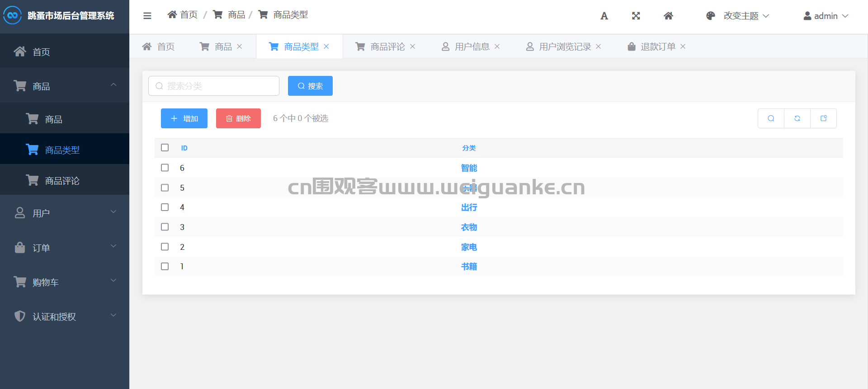Open the 改变主题 dropdown

pos(746,16)
